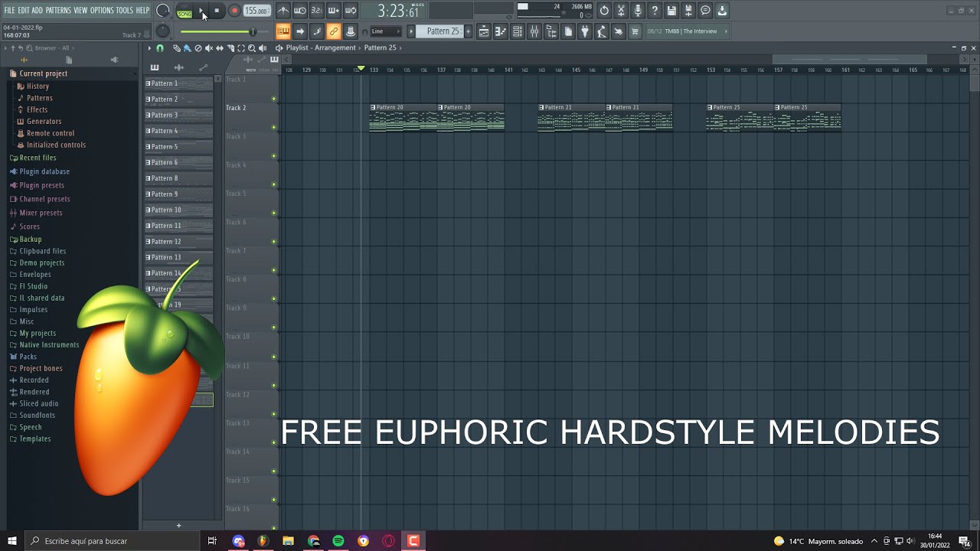This screenshot has width=980, height=551.
Task: Toggle Song/Pattern mode switch
Action: point(185,11)
